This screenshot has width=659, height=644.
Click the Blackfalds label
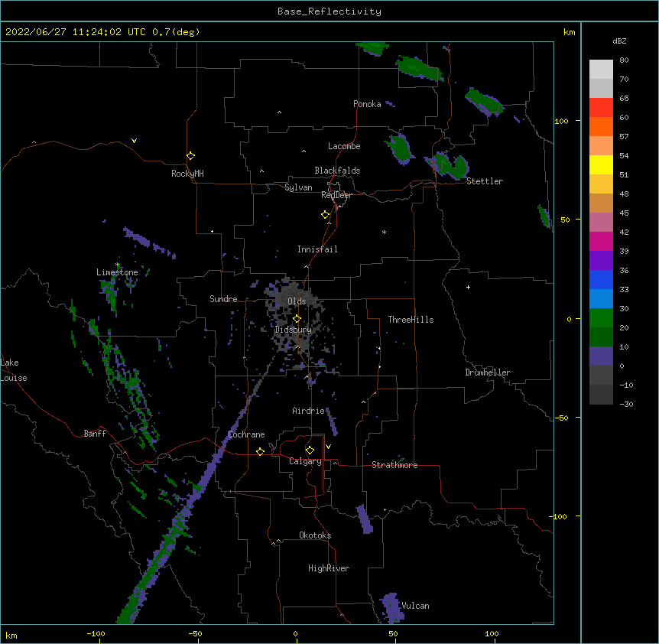337,171
